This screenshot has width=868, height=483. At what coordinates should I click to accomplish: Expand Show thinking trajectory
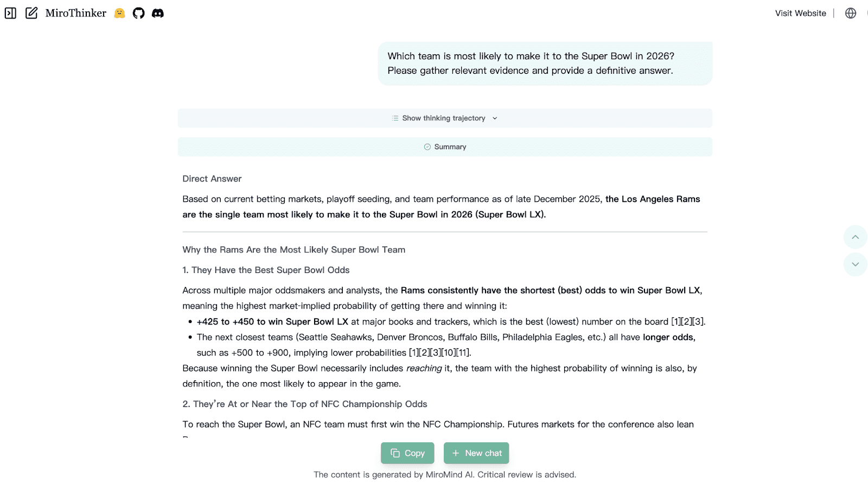click(445, 118)
